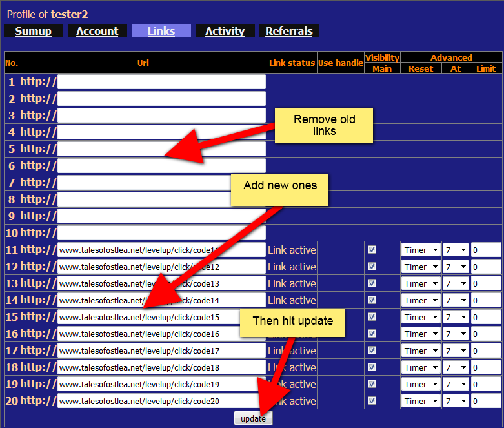Disable Main visibility for link 13

coord(372,283)
